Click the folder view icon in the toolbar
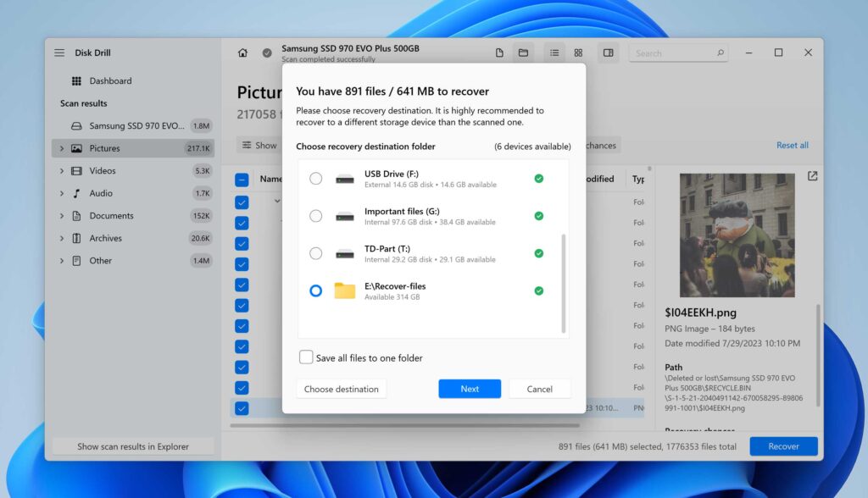This screenshot has height=498, width=868. [x=523, y=52]
